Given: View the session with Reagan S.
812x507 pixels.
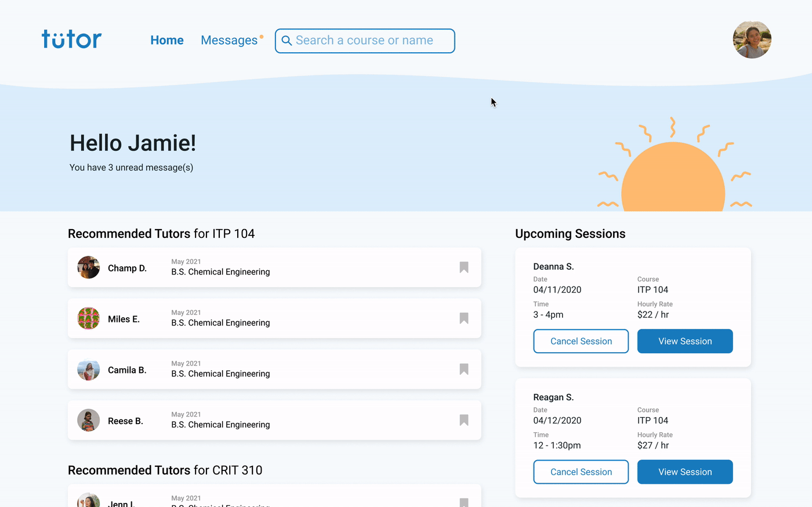Looking at the screenshot, I should click(x=684, y=472).
